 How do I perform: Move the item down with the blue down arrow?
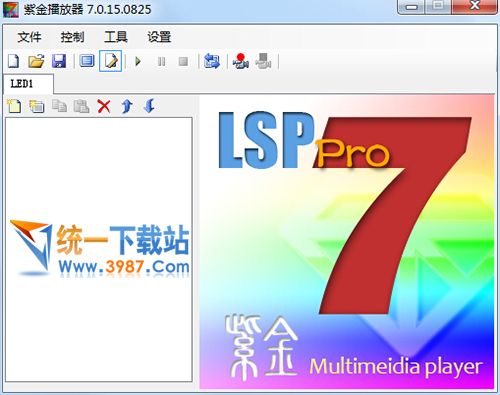coord(149,106)
